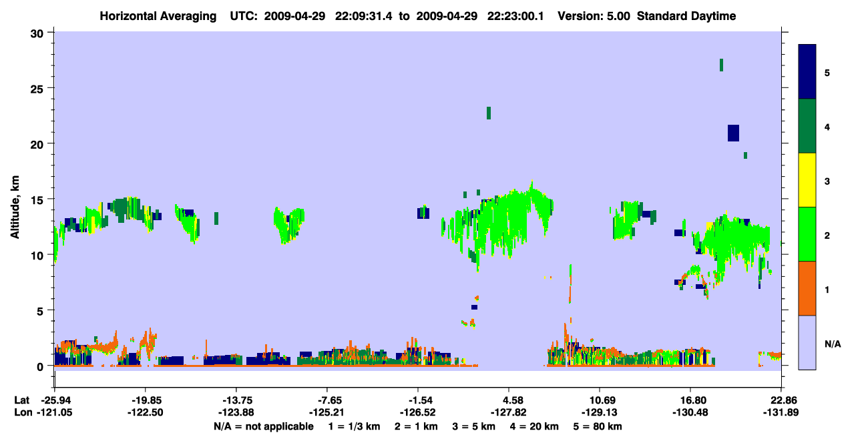The width and height of the screenshot is (868, 445).
Task: Click the longitude value -121.05
Action: (54, 412)
